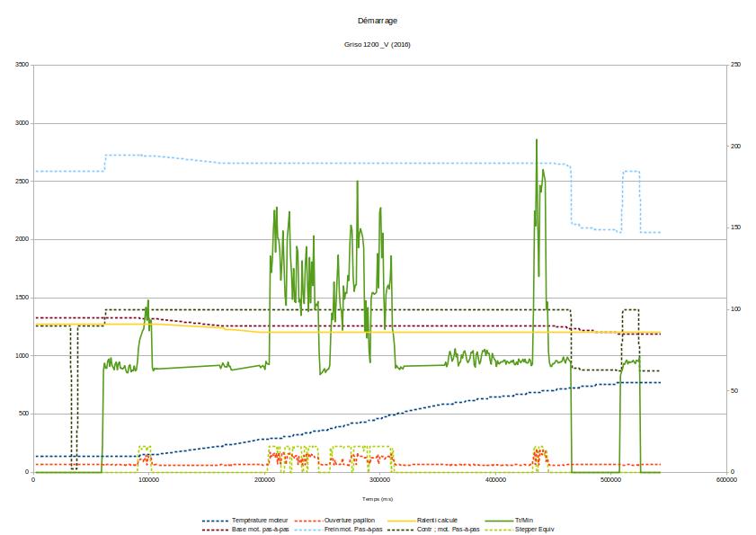Click the left axis label "2500"
The image size is (756, 535).
pos(22,182)
